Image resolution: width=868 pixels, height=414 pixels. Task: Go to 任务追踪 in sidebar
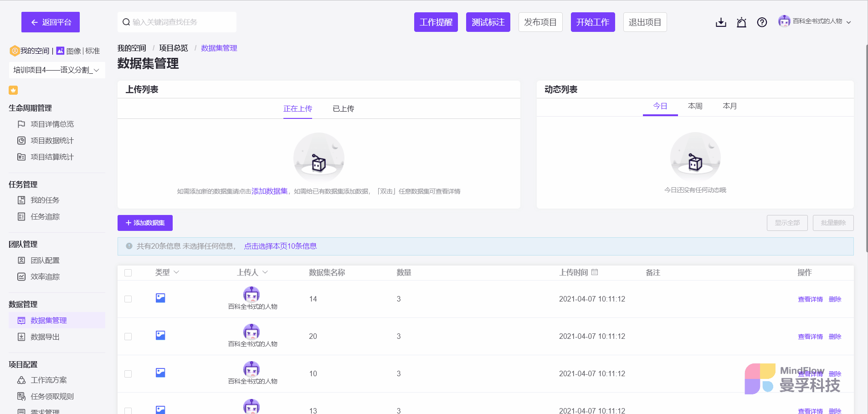point(45,216)
